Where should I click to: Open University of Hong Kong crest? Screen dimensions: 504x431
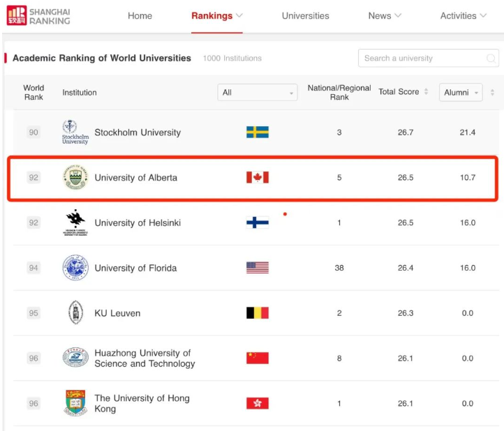point(75,403)
